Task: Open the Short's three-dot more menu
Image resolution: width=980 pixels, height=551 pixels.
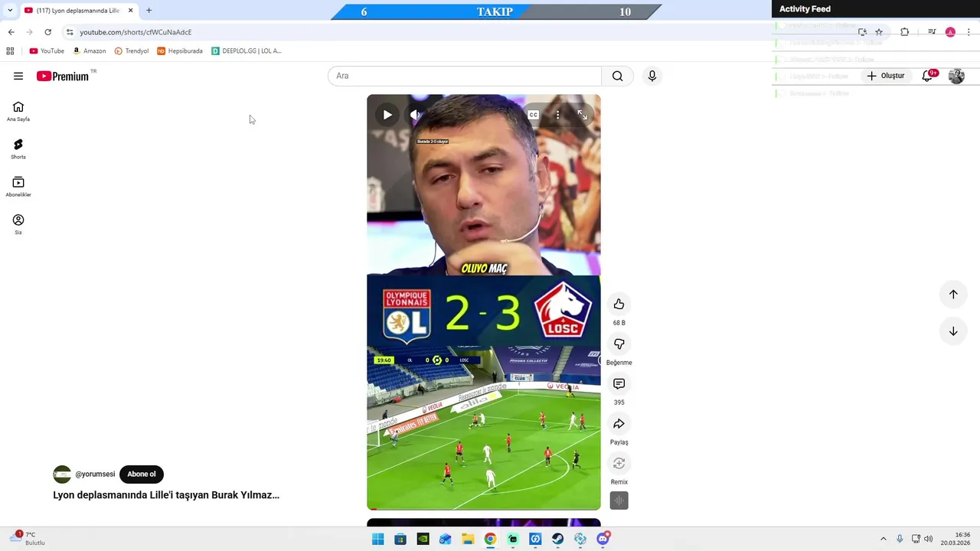Action: pyautogui.click(x=558, y=115)
